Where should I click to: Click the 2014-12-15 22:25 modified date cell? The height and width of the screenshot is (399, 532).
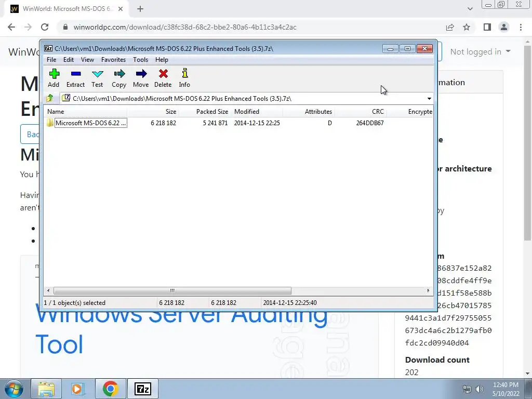pyautogui.click(x=257, y=123)
